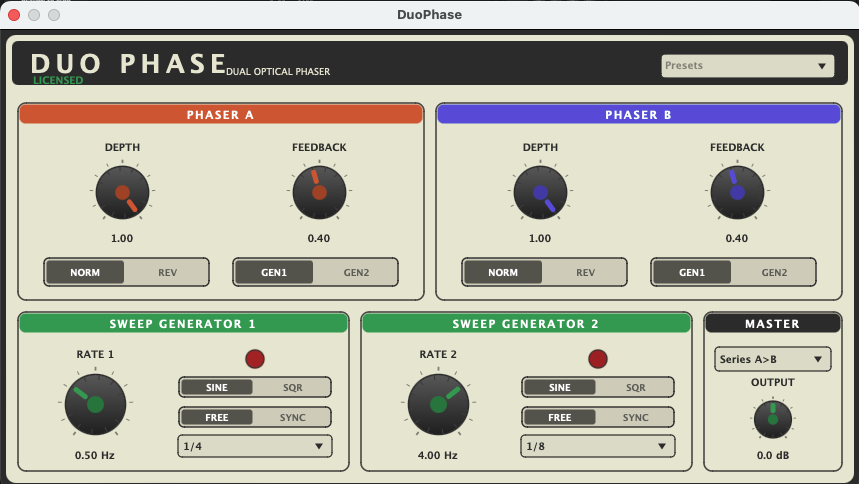
Task: Select REV mode for Phaser B
Action: tap(585, 272)
